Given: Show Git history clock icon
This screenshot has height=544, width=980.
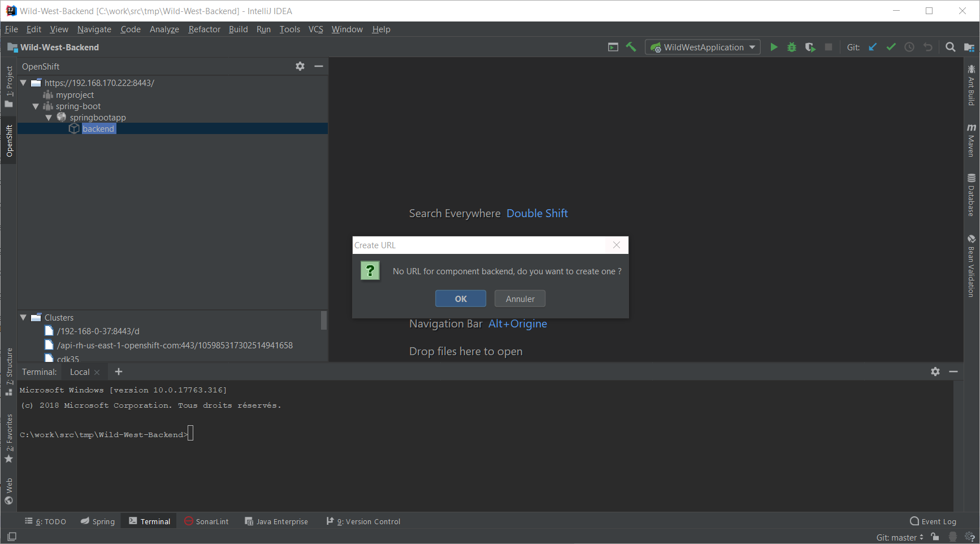Looking at the screenshot, I should (909, 48).
